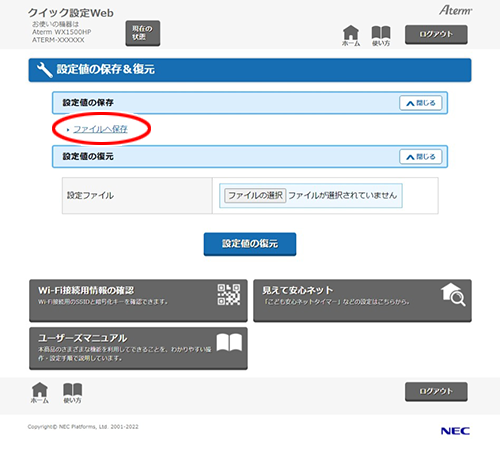Collapse the 設定値の復元 section
The image size is (500, 468).
coord(421,157)
